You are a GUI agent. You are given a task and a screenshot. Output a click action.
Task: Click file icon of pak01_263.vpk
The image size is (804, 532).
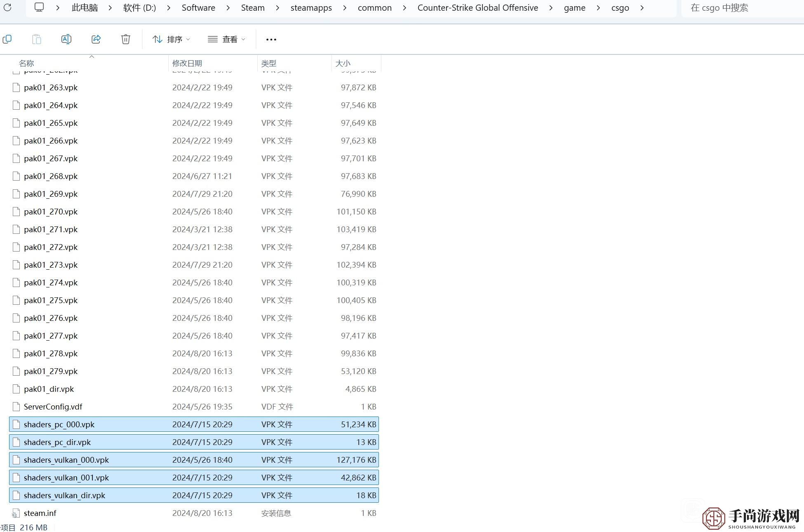16,87
